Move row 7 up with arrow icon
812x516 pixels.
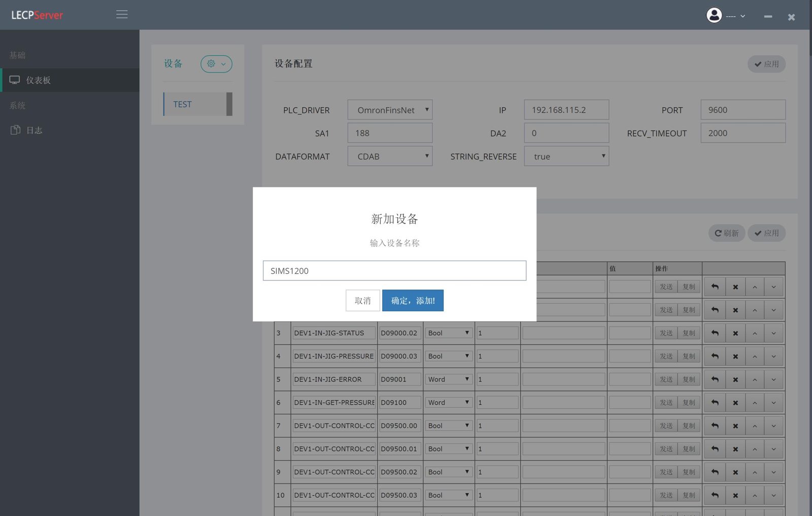point(755,426)
